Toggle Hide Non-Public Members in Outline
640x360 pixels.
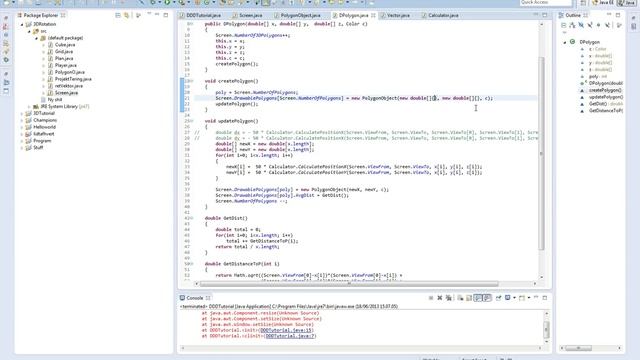[x=598, y=25]
